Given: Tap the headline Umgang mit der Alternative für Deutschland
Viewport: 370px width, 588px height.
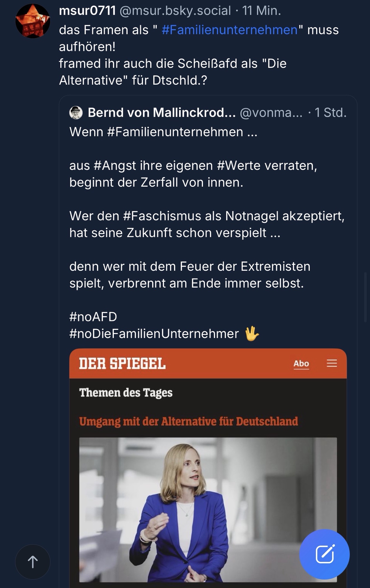Looking at the screenshot, I should coord(189,421).
